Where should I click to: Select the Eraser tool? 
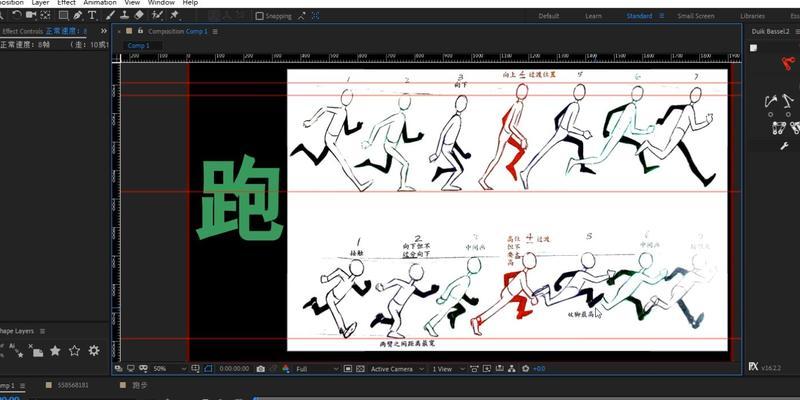[139, 15]
